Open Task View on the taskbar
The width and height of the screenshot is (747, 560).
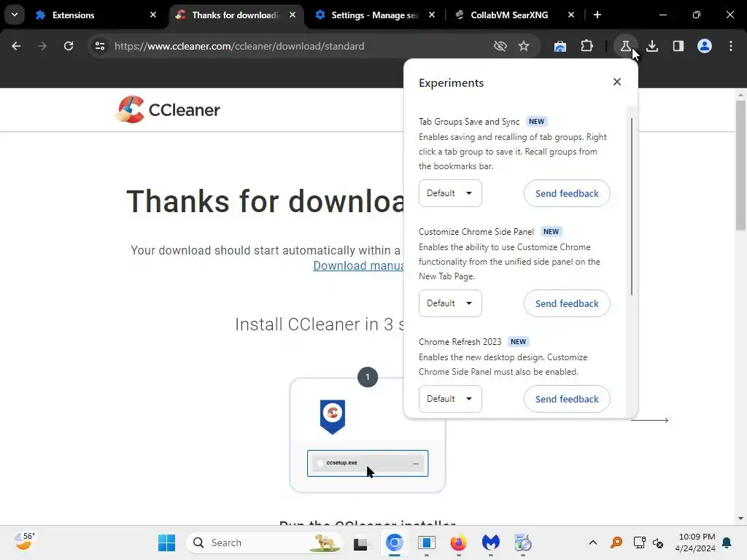pyautogui.click(x=360, y=542)
